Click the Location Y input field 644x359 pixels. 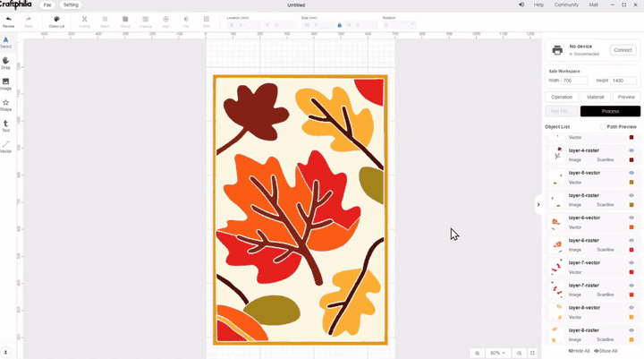(279, 25)
